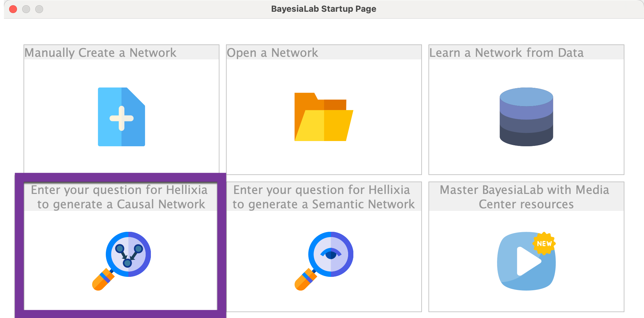Screen dimensions: 644x318
Task: Click the grey minimize window button
Action: 26,9
